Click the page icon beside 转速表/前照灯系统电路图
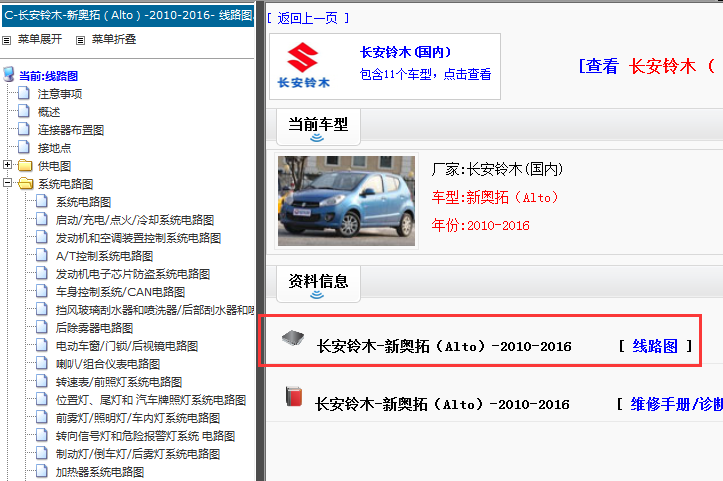Screen dimensions: 723x481 [x=42, y=381]
